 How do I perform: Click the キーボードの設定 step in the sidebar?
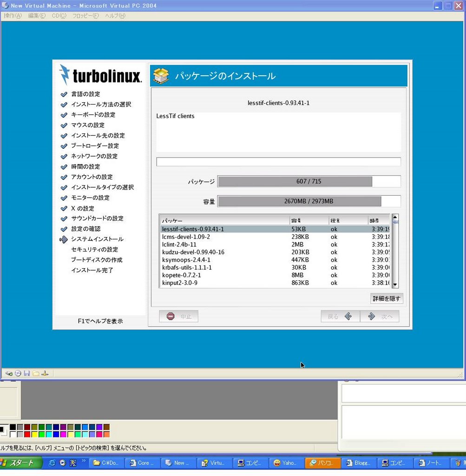coord(93,115)
